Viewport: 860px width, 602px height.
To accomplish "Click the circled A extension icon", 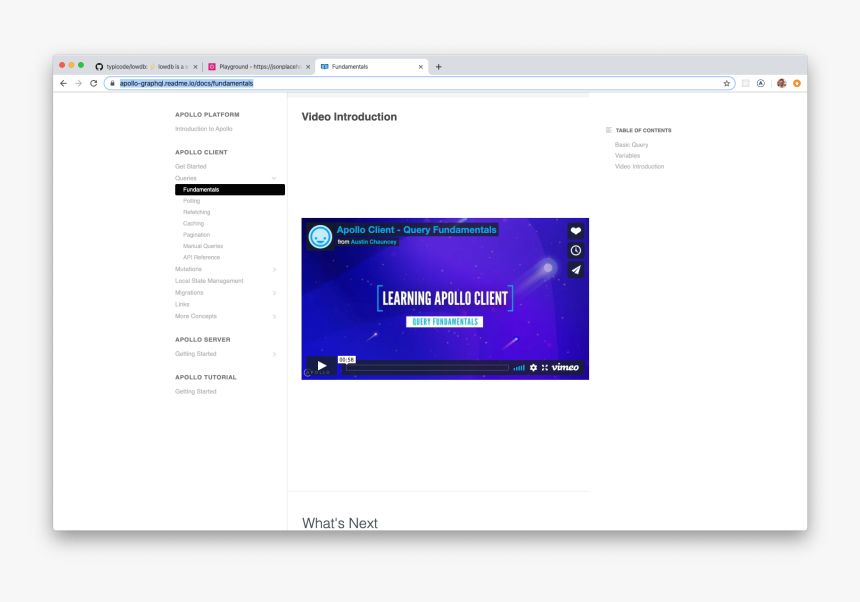I will pyautogui.click(x=761, y=83).
